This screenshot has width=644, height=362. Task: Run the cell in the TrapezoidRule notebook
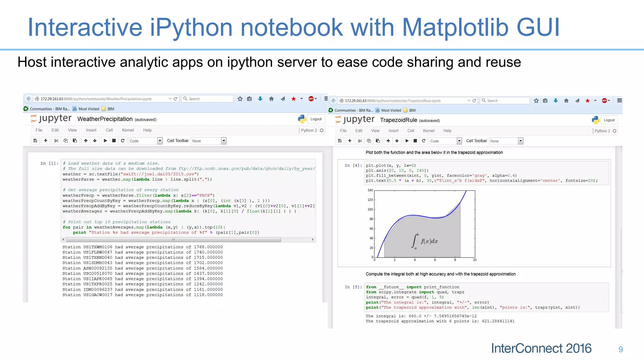[407, 141]
